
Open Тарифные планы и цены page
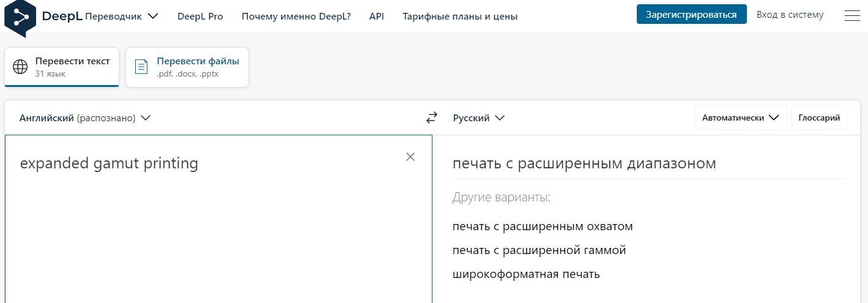pos(460,17)
